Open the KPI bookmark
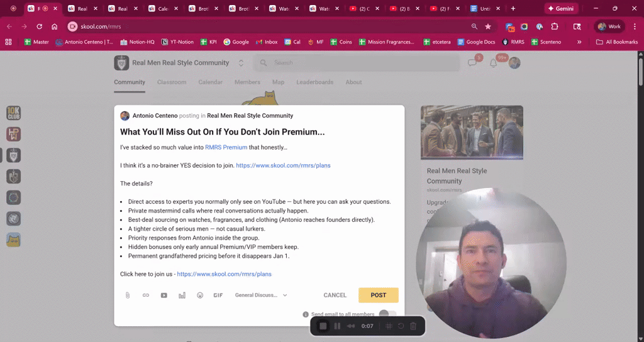This screenshot has height=342, width=644. [x=209, y=42]
